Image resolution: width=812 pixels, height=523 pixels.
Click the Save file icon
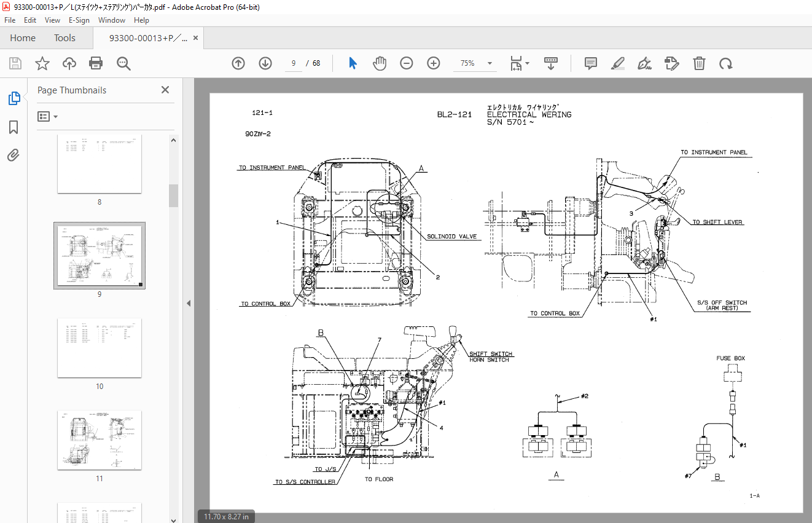[15, 63]
